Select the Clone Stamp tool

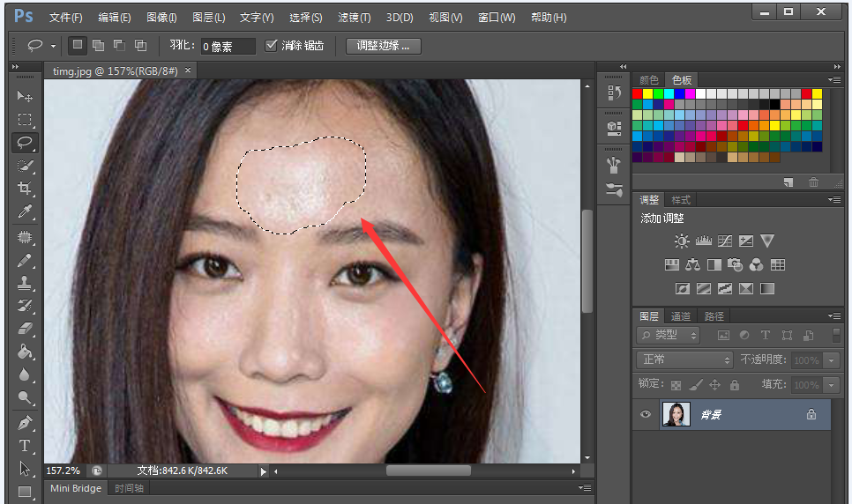25,283
